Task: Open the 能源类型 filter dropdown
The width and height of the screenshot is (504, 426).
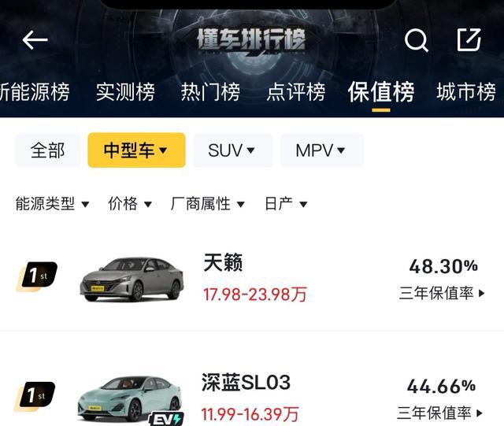Action: coord(52,204)
